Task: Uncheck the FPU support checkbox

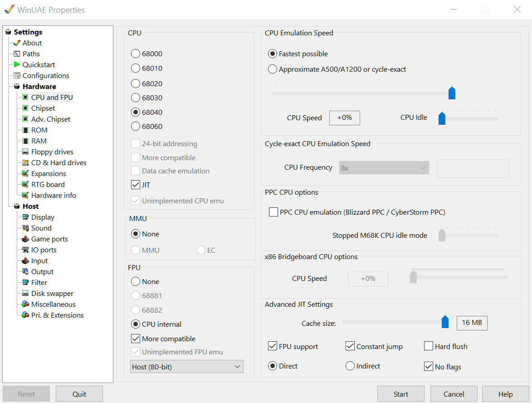Action: click(x=273, y=346)
